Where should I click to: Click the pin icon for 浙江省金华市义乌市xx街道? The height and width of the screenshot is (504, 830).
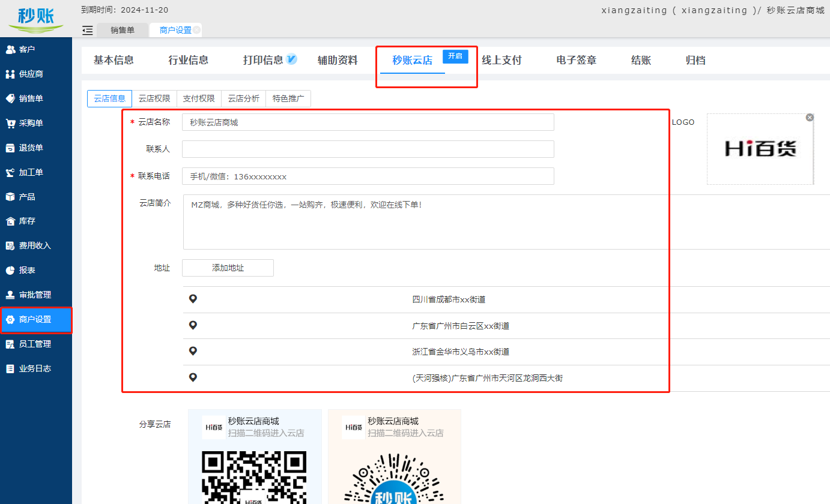point(193,351)
